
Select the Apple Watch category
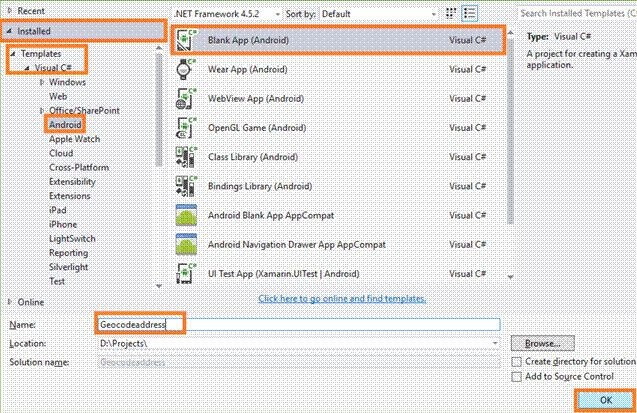[x=74, y=139]
